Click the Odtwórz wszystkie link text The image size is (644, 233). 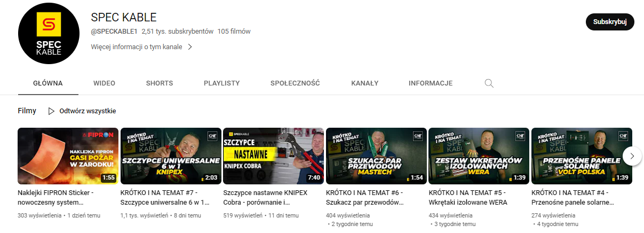(88, 111)
